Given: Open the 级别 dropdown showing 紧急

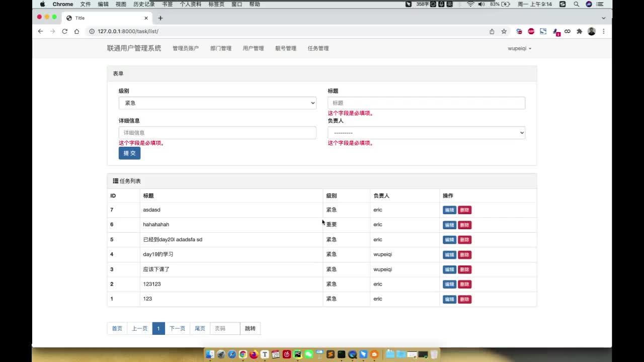Looking at the screenshot, I should point(217,103).
